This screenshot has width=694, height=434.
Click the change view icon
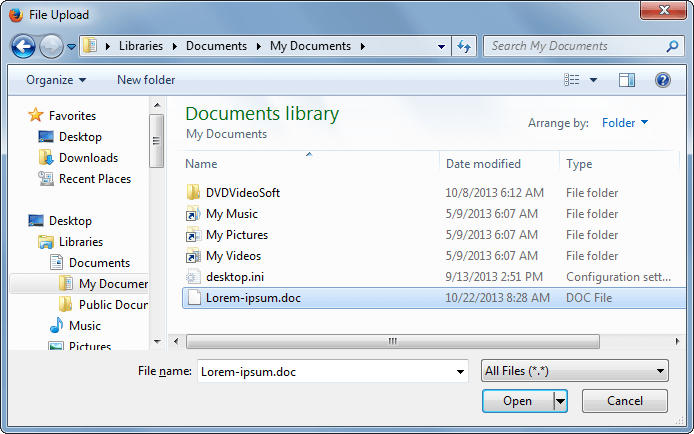[x=572, y=80]
